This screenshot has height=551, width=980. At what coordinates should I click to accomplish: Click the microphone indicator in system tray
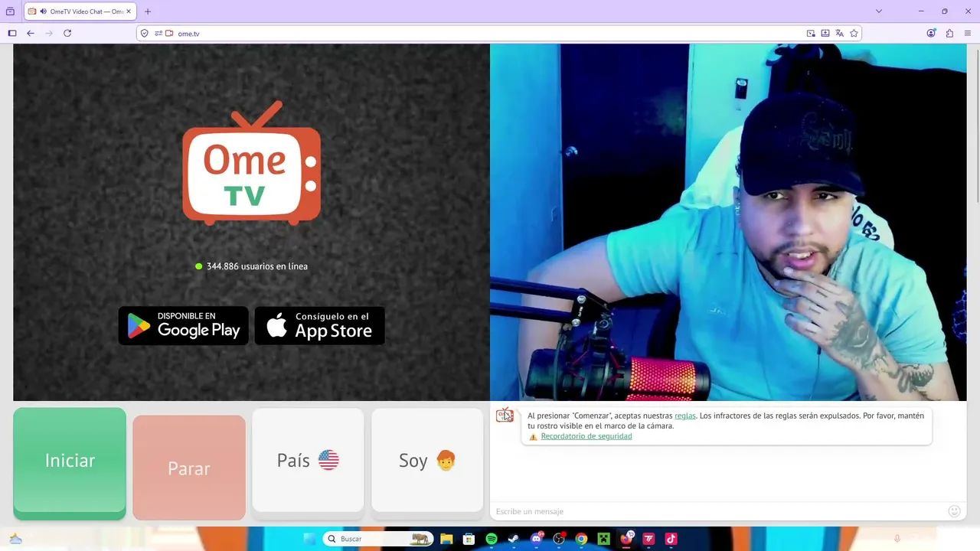pyautogui.click(x=897, y=539)
